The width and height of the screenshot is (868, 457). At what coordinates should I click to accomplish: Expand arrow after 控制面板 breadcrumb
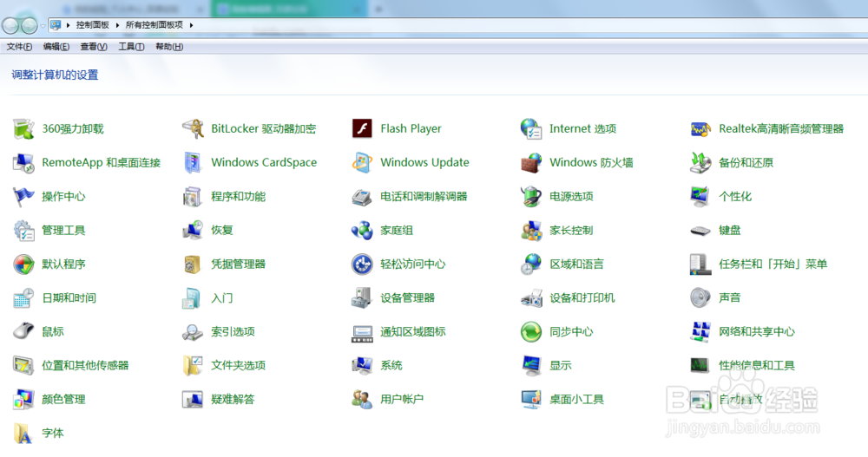(x=117, y=25)
